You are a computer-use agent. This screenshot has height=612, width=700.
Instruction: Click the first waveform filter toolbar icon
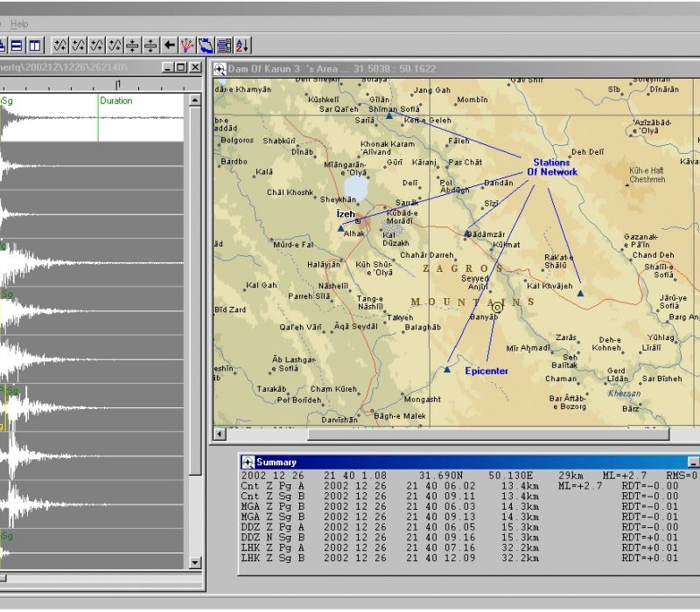tap(59, 45)
